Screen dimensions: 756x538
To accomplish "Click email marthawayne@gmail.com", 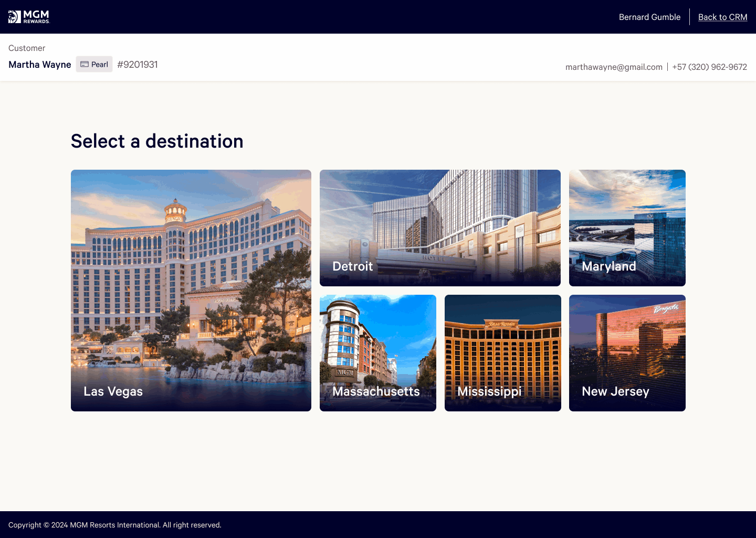I will pyautogui.click(x=614, y=67).
